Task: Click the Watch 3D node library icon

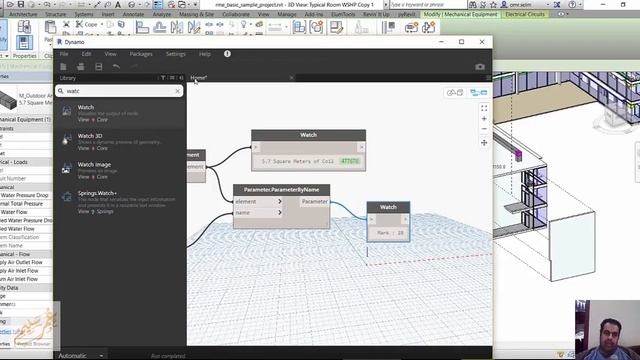Action: 67,140
